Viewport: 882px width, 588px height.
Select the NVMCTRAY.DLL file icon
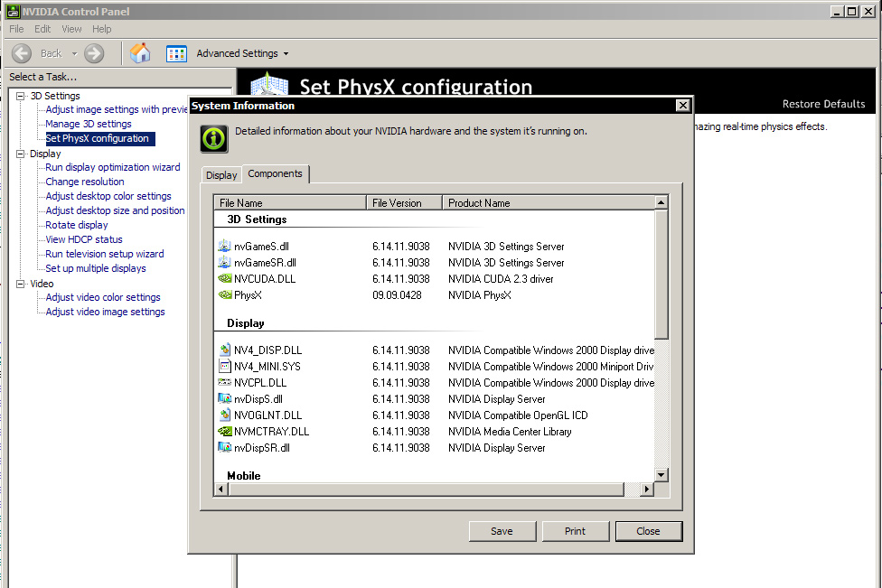pyautogui.click(x=224, y=431)
